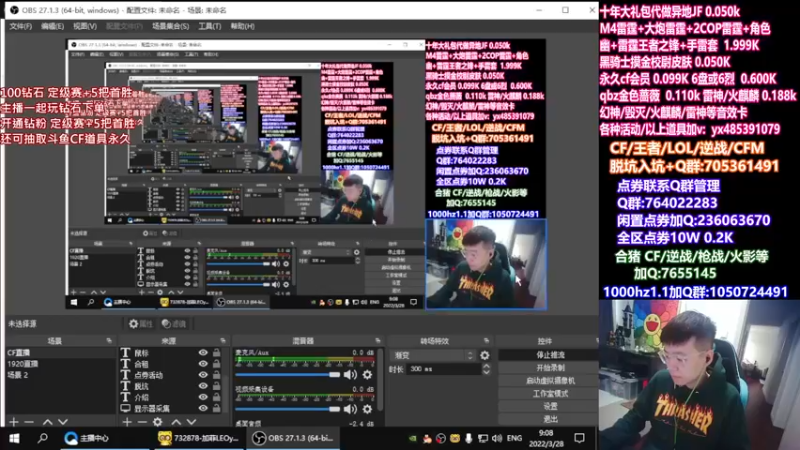Click 退出 exit button
Viewport: 800px width, 450px height.
pos(549,419)
